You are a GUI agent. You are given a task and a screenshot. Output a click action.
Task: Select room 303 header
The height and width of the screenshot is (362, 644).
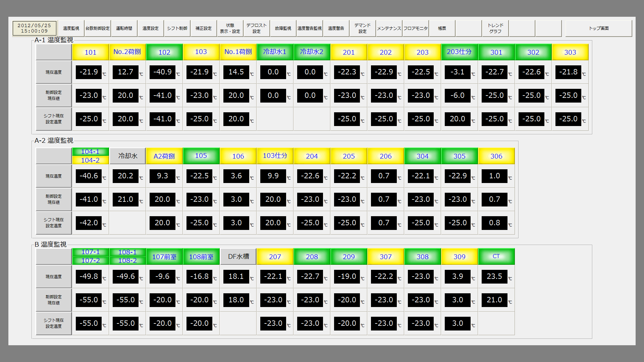point(570,52)
